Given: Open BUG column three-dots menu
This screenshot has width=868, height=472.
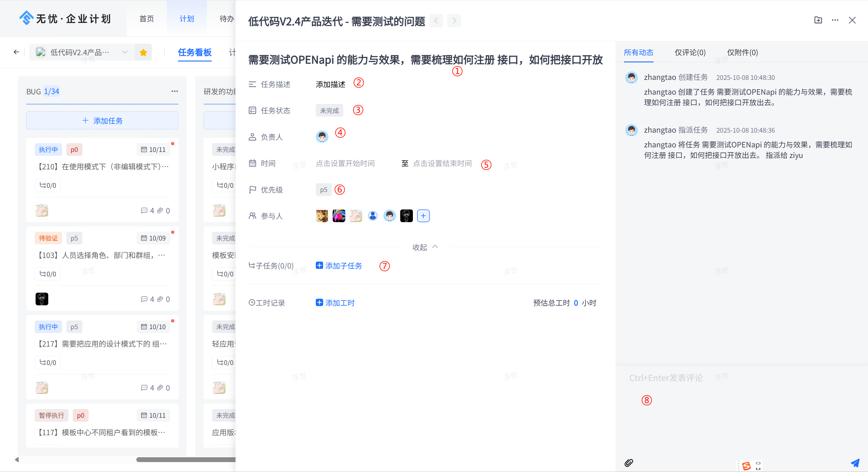Looking at the screenshot, I should (x=175, y=91).
